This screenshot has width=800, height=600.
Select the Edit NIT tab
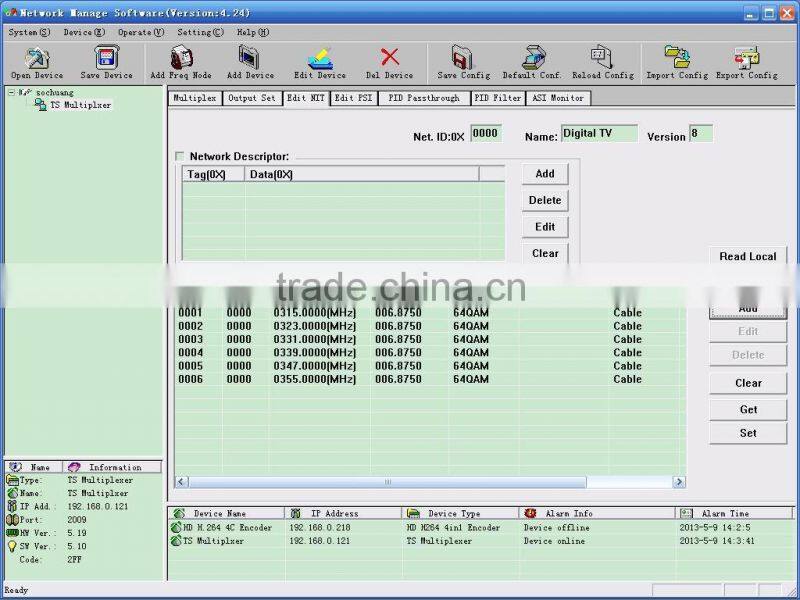click(306, 97)
